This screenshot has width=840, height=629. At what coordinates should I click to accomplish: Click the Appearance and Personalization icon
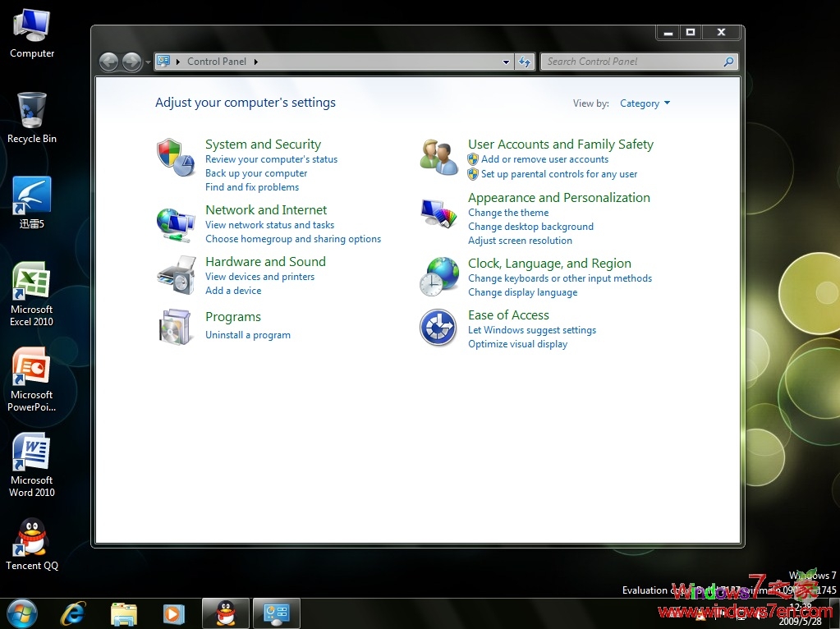(x=438, y=212)
